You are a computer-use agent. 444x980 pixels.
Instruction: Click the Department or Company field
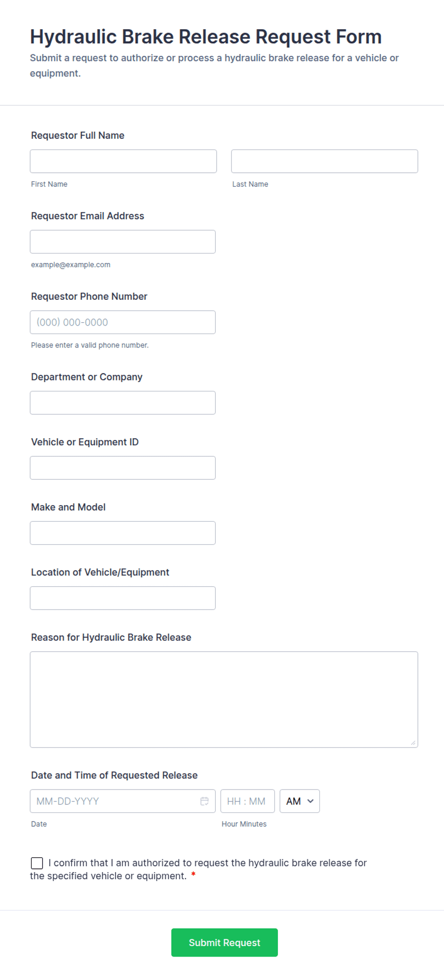coord(123,403)
